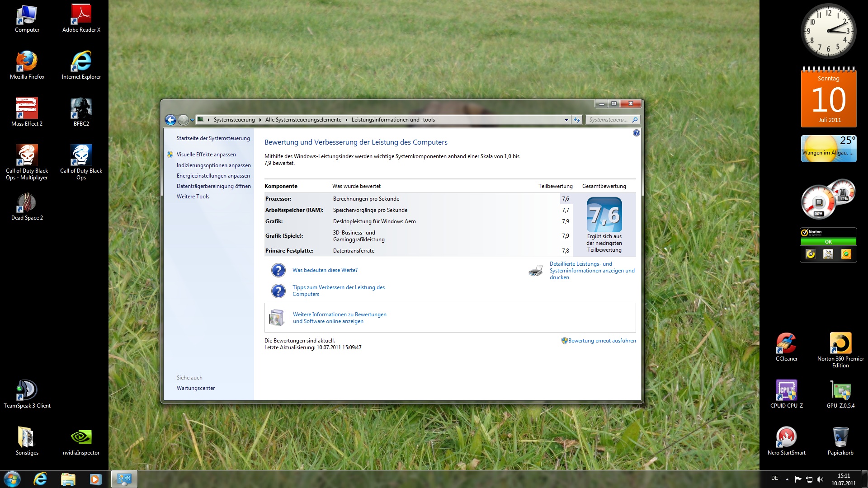Image resolution: width=868 pixels, height=488 pixels.
Task: Click Bewertung erneut ausführen link
Action: pos(602,341)
